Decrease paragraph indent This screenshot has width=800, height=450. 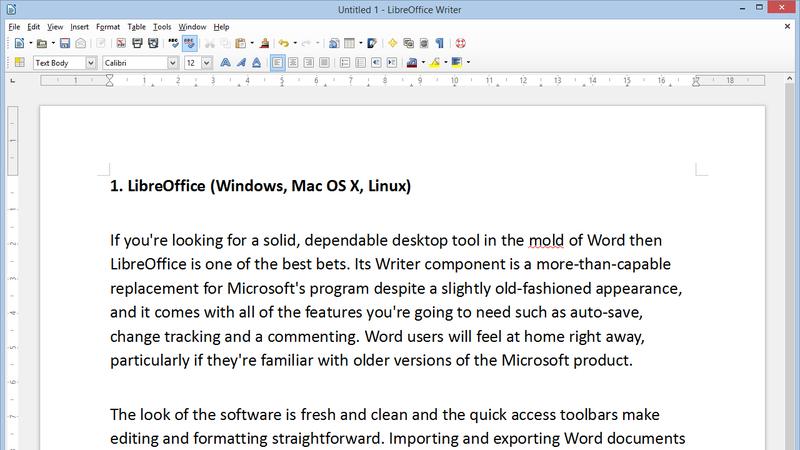(376, 63)
